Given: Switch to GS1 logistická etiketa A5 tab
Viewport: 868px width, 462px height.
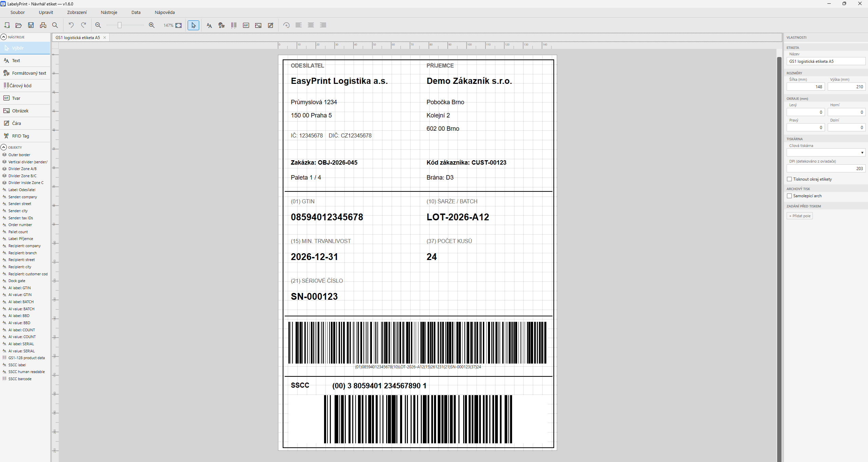Looking at the screenshot, I should [78, 38].
